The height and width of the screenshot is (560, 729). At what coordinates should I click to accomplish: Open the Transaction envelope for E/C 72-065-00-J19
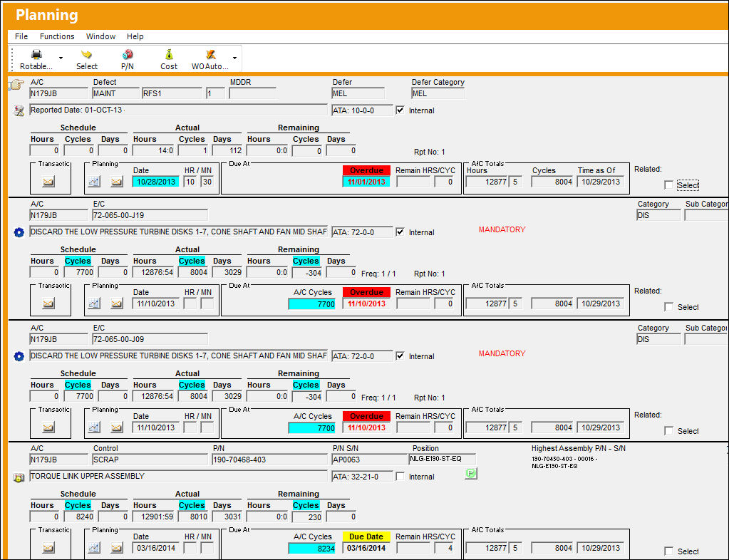(x=48, y=304)
